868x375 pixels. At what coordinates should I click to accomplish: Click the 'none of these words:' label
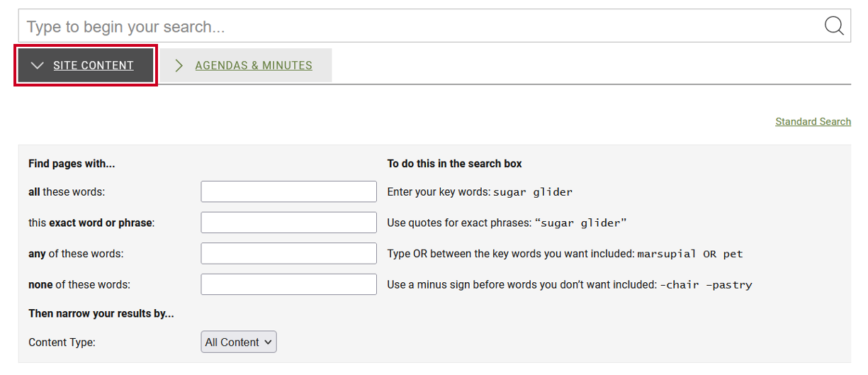[x=79, y=285]
